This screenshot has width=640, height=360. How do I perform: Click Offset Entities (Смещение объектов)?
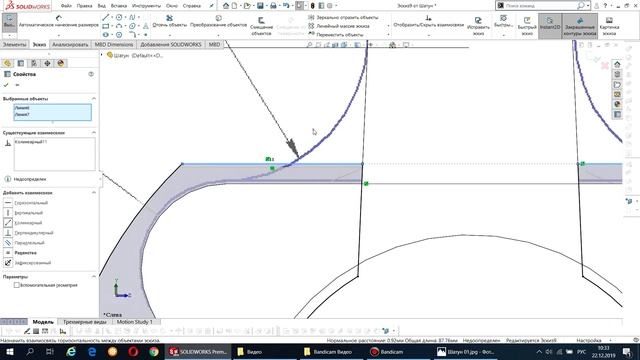[x=261, y=26]
